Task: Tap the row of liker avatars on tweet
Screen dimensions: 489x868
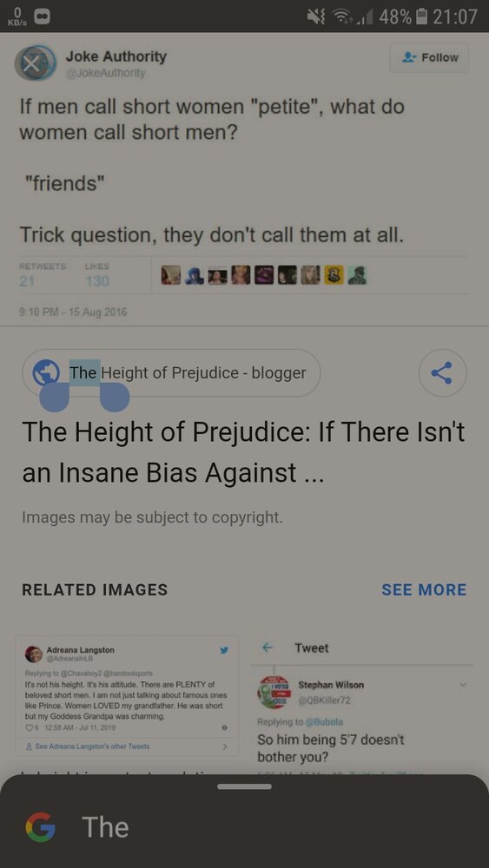Action: (x=263, y=275)
